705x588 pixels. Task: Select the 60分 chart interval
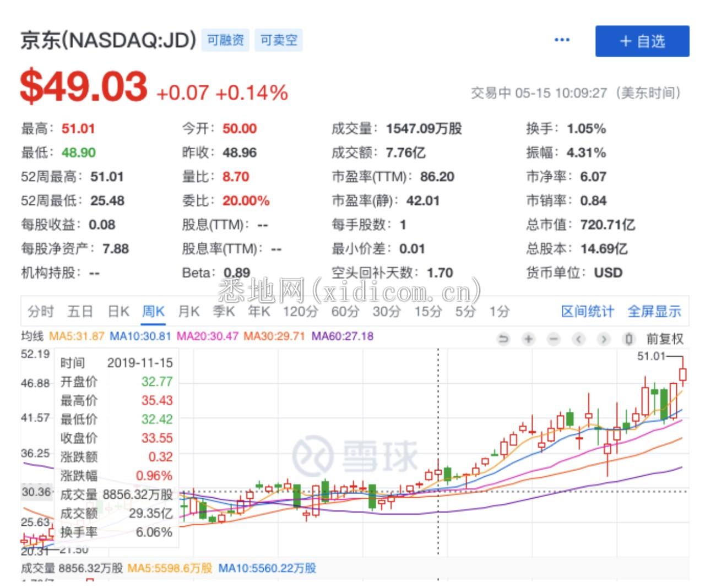(345, 311)
